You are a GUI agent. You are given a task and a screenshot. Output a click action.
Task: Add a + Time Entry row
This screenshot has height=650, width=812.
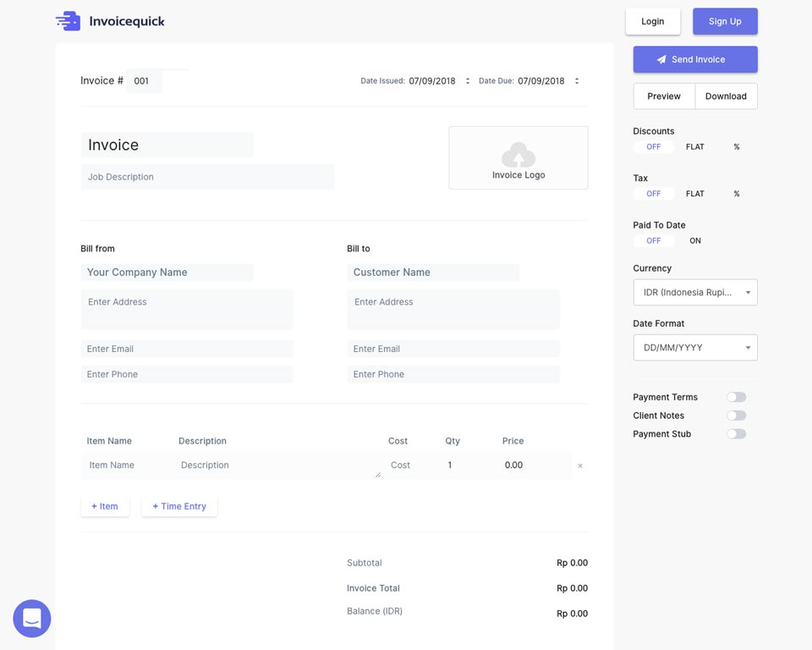179,506
